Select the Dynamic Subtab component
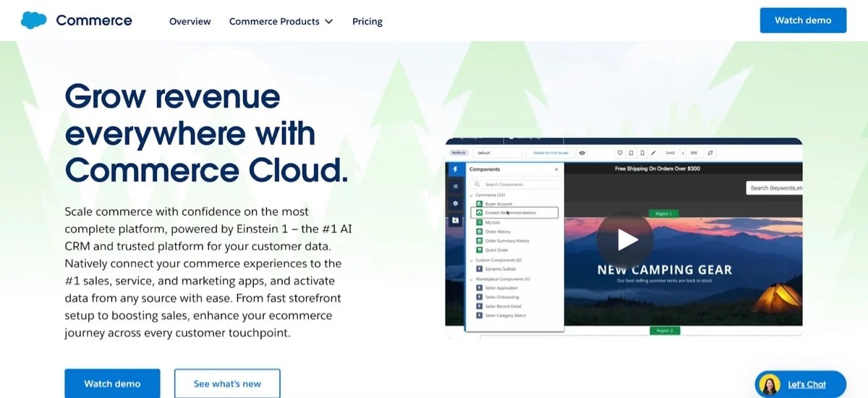868x398 pixels. point(496,268)
